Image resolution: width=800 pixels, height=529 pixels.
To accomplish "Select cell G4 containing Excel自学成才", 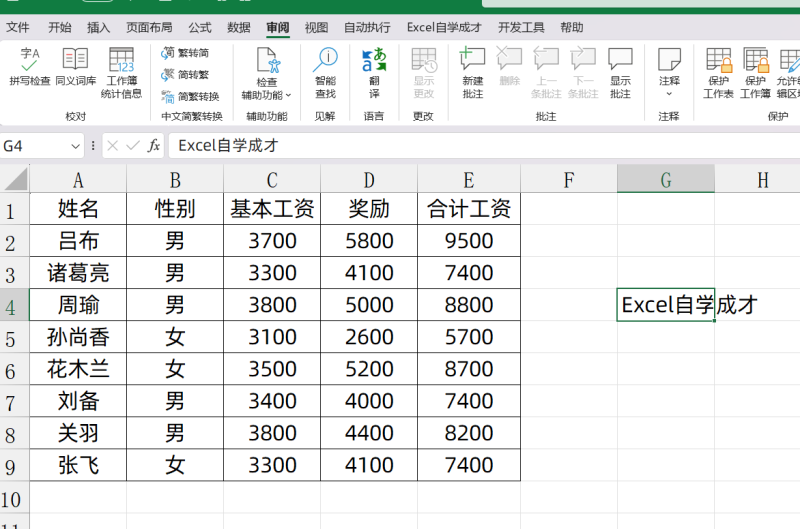I will point(665,305).
